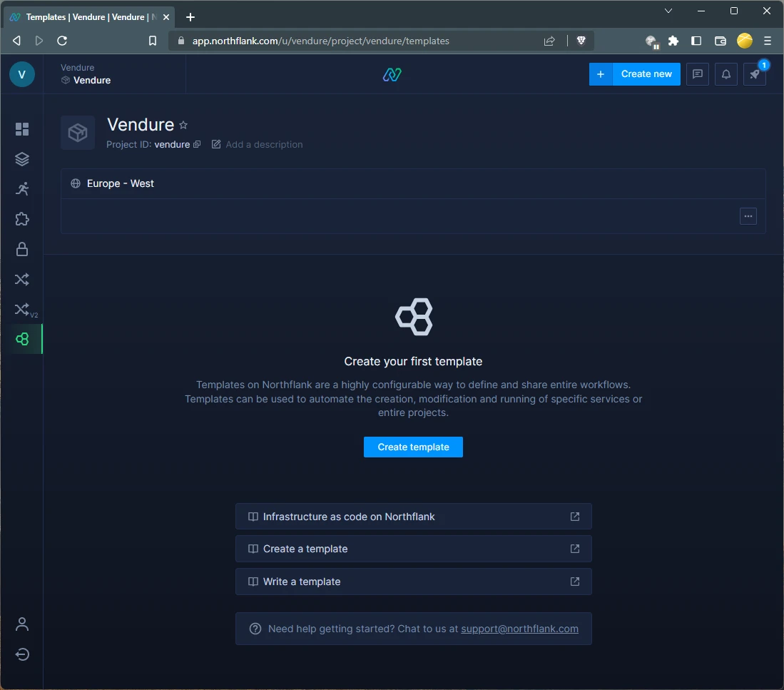Open the chat feedback icon
The height and width of the screenshot is (690, 784).
[x=698, y=74]
